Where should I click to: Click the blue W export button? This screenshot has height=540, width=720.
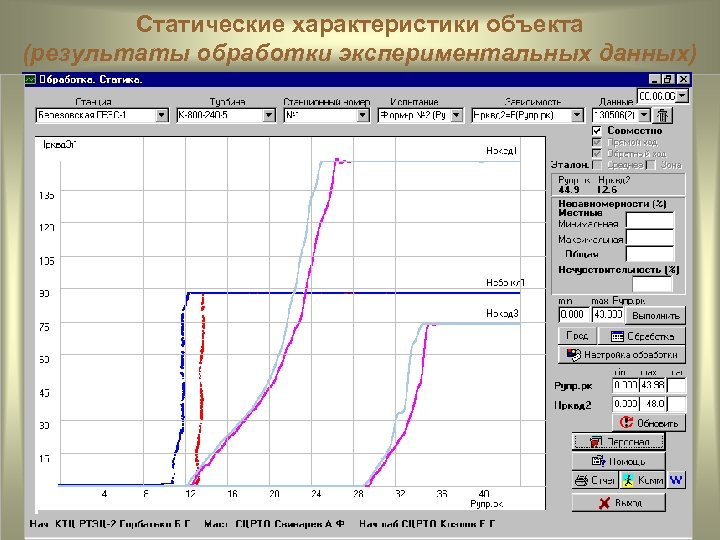(675, 480)
